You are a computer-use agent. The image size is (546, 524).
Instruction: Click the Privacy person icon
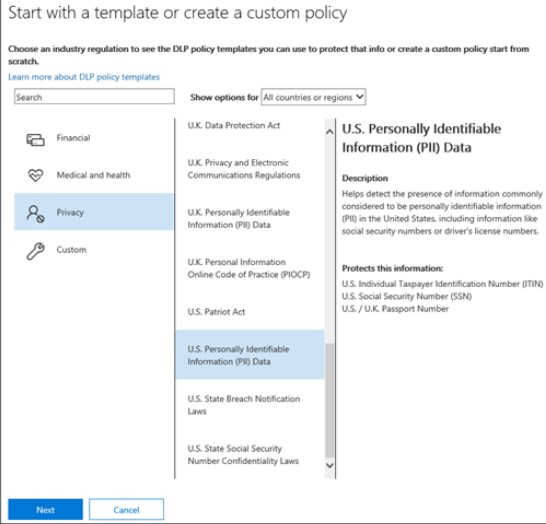pos(35,213)
